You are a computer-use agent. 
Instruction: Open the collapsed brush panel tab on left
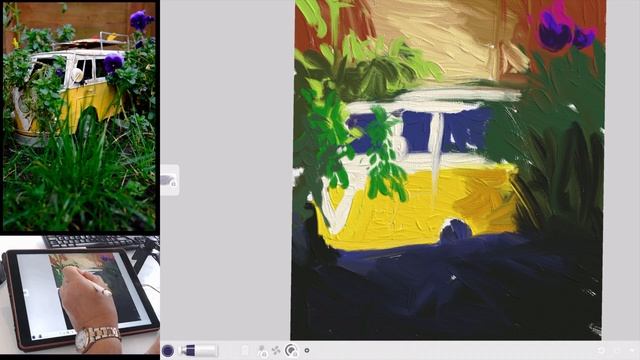pyautogui.click(x=169, y=180)
